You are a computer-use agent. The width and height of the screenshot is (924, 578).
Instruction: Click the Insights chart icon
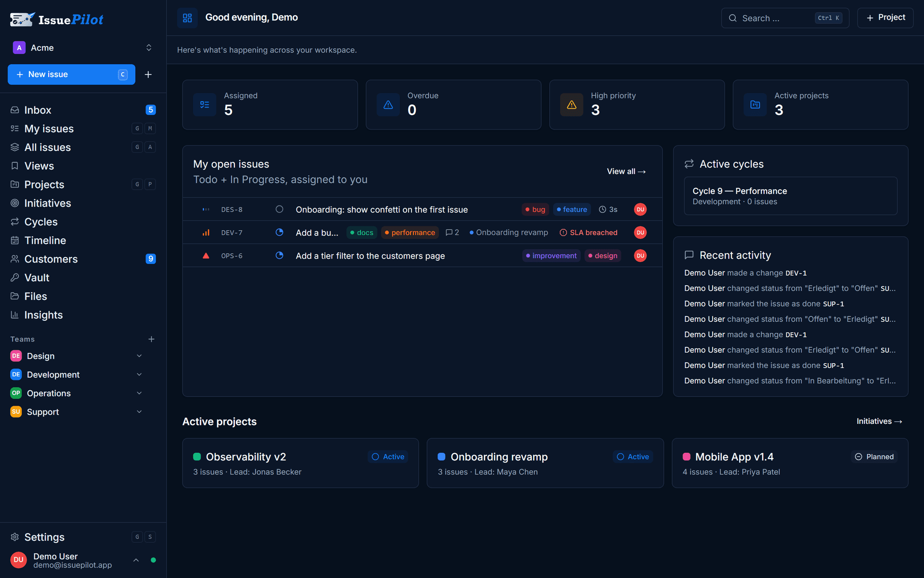15,315
